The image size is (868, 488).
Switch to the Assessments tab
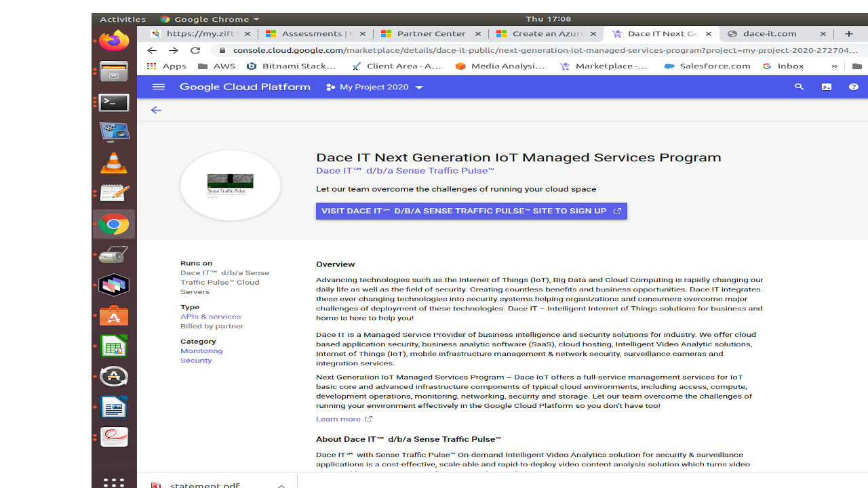[x=316, y=33]
